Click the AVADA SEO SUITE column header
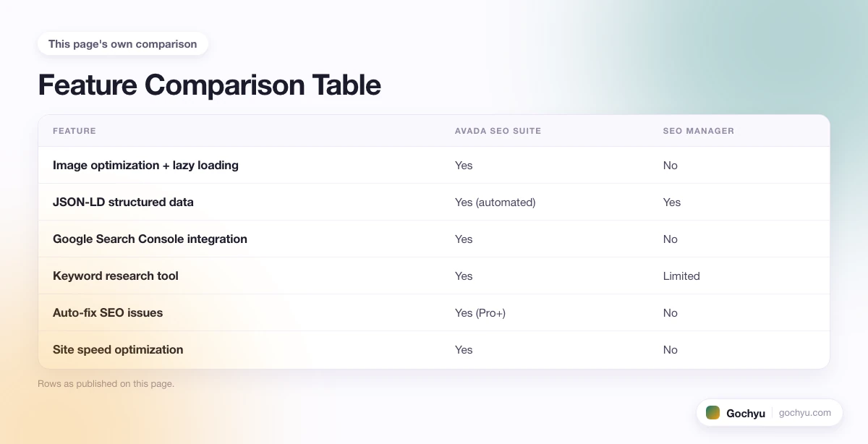 click(x=498, y=131)
